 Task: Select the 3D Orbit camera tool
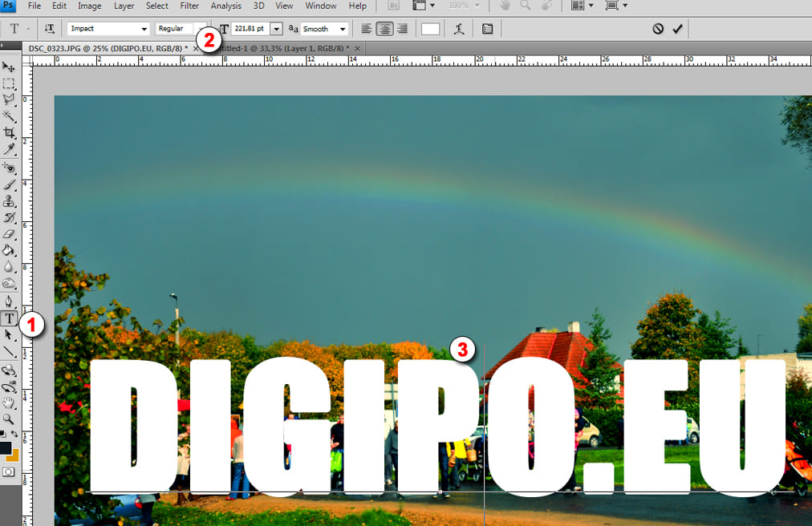tap(9, 386)
